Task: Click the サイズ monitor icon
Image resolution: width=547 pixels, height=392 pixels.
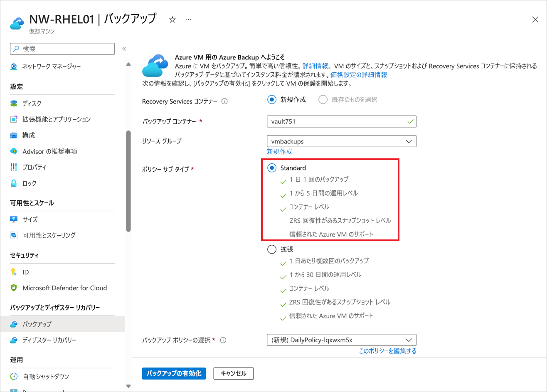Action: [x=14, y=219]
